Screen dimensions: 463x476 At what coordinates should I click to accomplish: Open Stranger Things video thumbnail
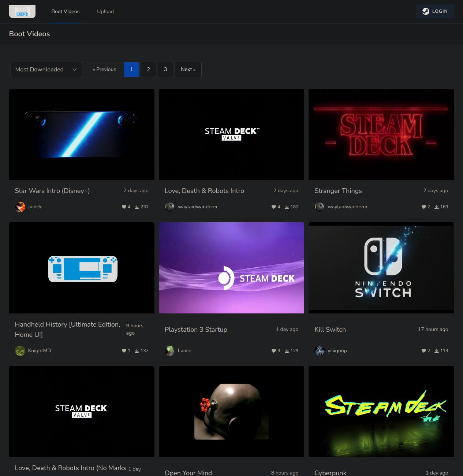click(x=381, y=134)
